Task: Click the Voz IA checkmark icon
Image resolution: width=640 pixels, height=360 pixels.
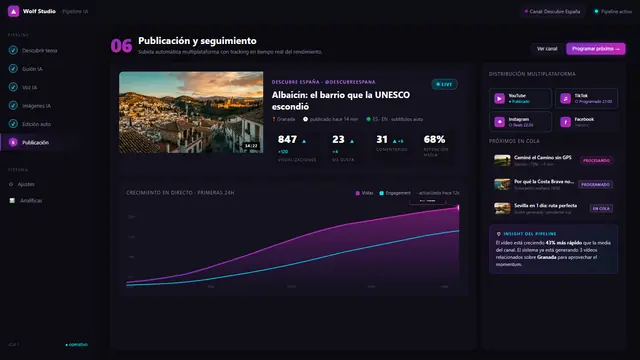Action: [x=13, y=87]
